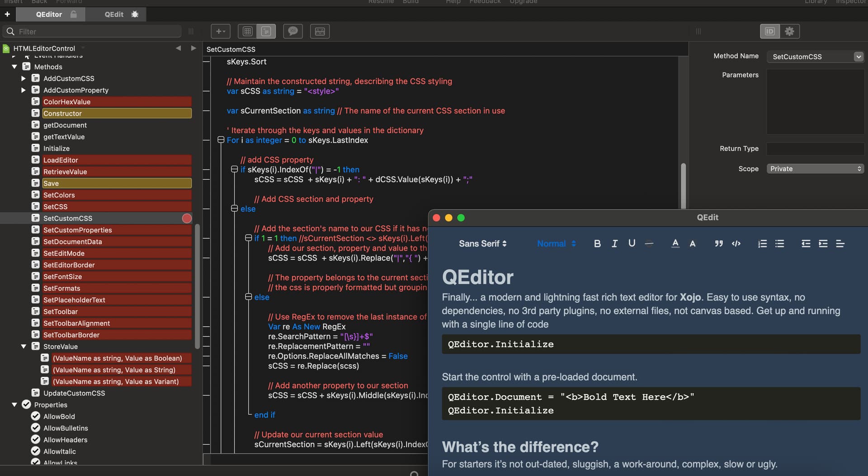Show the ID inspector panel
The image size is (868, 476).
(770, 31)
